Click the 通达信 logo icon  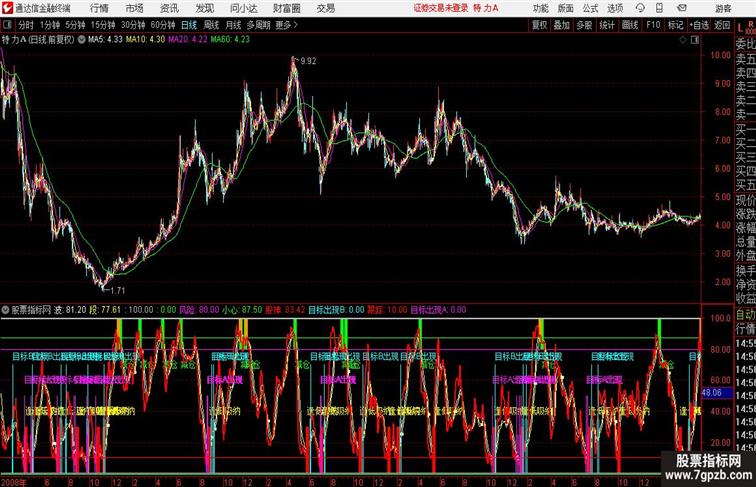click(7, 8)
